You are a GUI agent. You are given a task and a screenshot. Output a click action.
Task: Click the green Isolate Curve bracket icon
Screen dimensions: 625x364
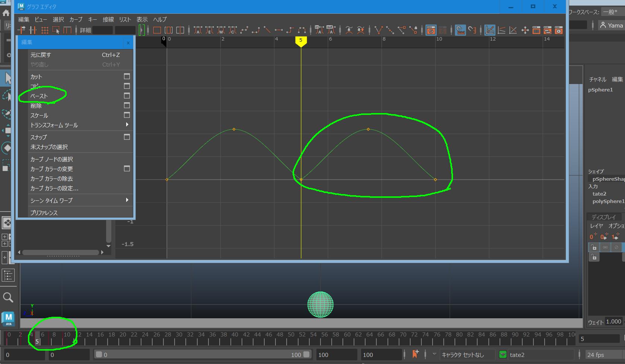(x=141, y=30)
